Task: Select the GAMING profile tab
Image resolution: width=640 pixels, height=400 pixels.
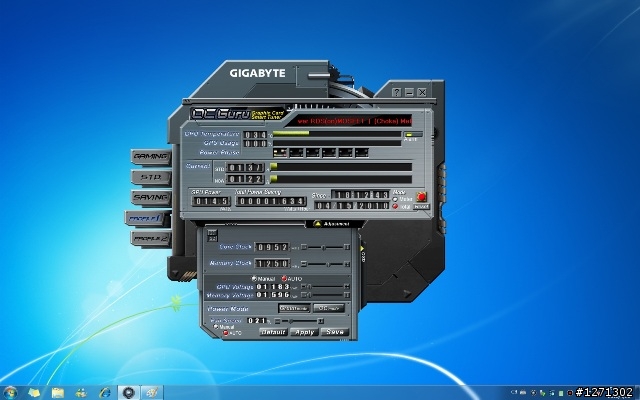Action: (151, 157)
